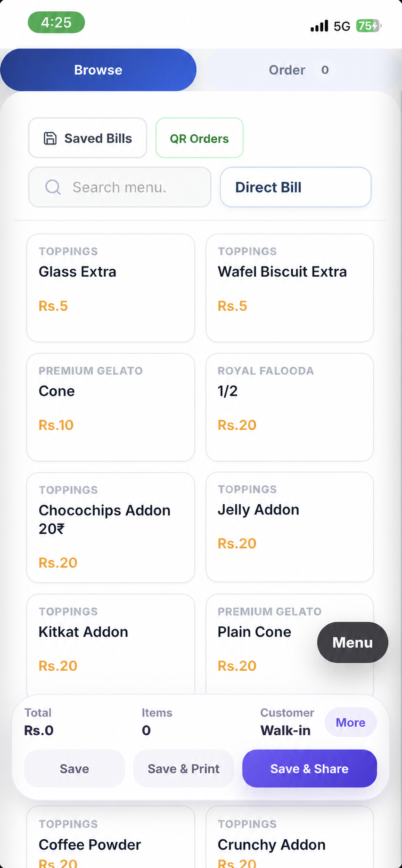Switch to the Browse tab
Viewport: 402px width, 868px height.
click(98, 70)
